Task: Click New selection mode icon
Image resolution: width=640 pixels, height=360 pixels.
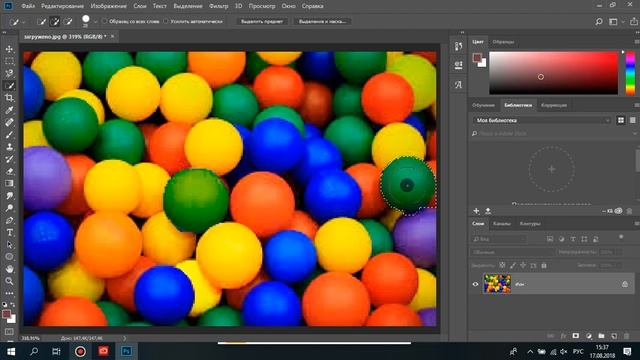Action: pyautogui.click(x=41, y=22)
